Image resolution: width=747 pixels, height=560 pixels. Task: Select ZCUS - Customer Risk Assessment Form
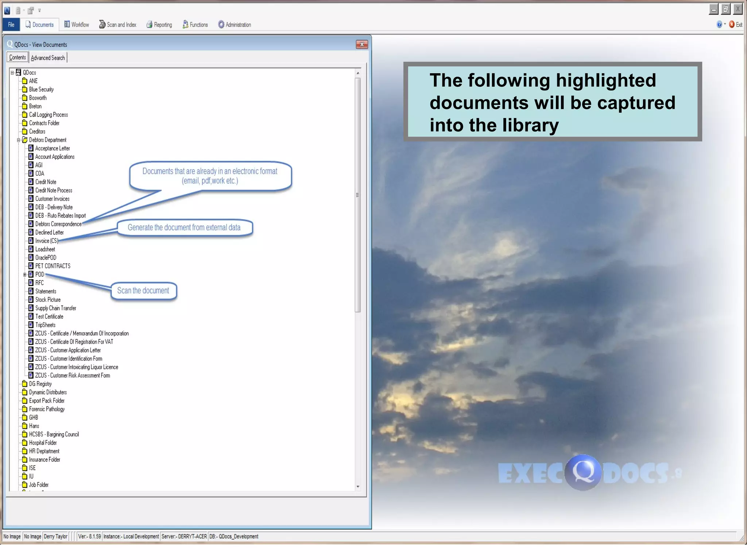click(x=73, y=376)
